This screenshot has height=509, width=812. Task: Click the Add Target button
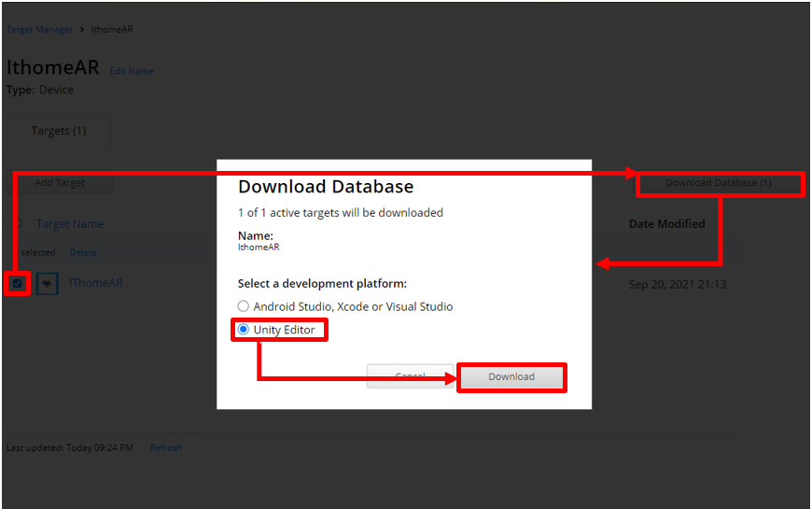coord(60,182)
